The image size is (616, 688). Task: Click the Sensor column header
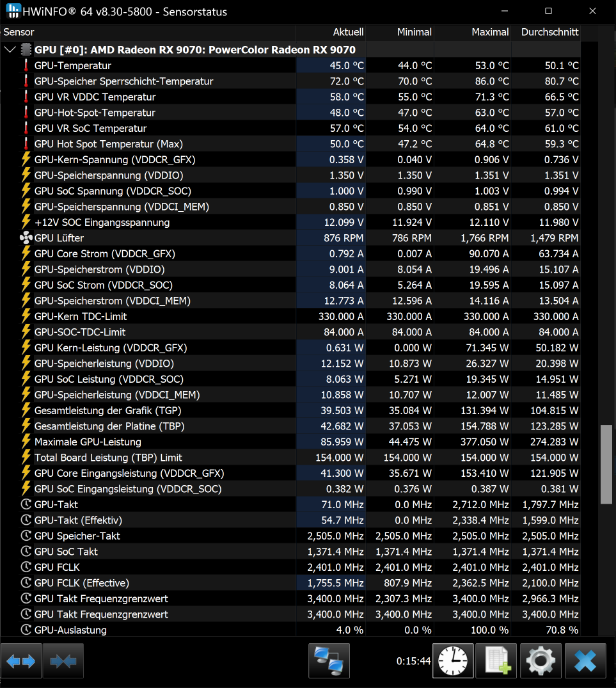click(148, 32)
